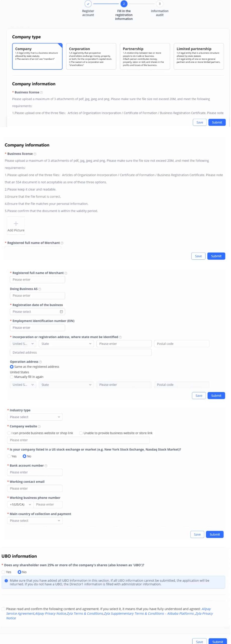Image resolution: width=231 pixels, height=644 pixels.
Task: Tick the agreement confirmation checkbox
Action: point(3,609)
